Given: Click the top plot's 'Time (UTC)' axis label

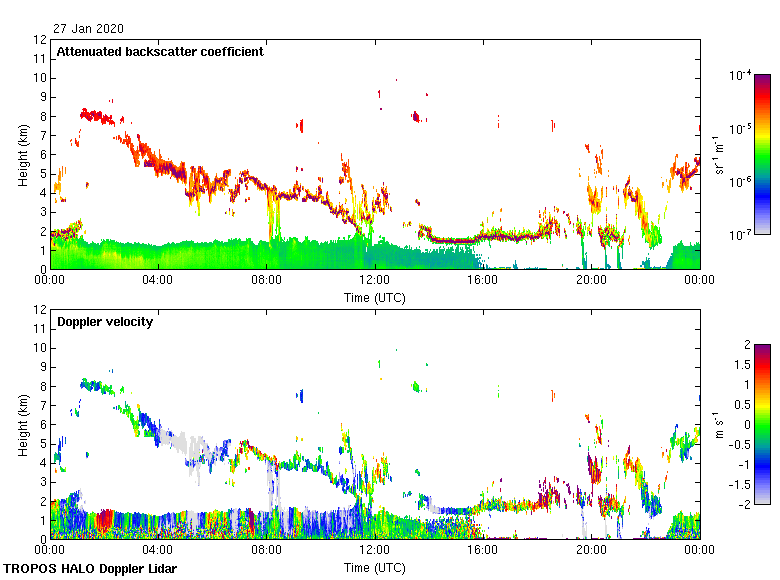Looking at the screenshot, I should (375, 298).
